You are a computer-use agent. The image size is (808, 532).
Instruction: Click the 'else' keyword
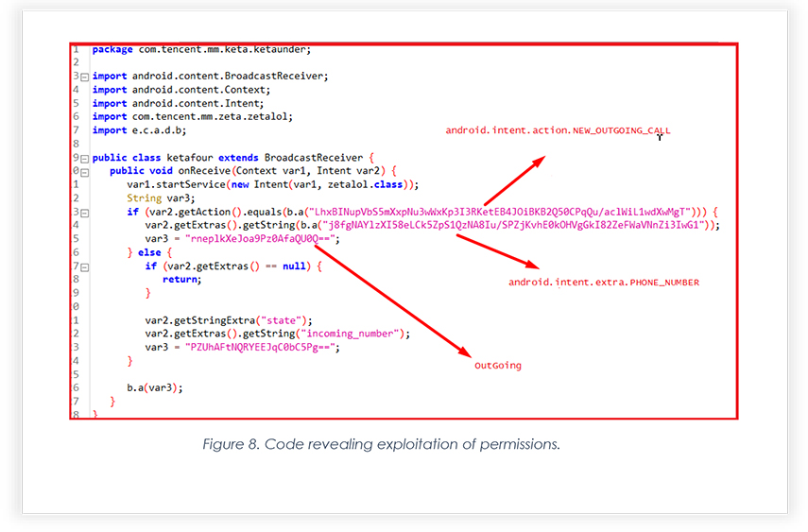click(149, 252)
